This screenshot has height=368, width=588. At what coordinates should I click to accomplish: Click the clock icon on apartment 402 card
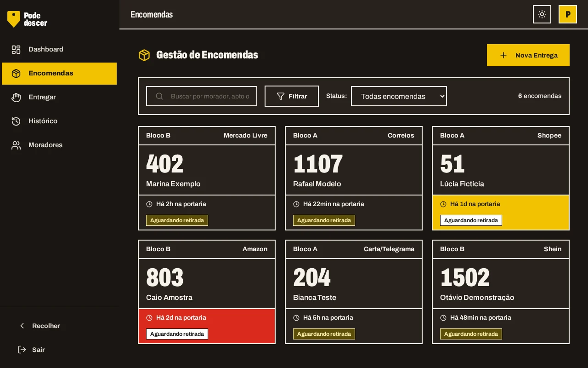[x=149, y=204]
